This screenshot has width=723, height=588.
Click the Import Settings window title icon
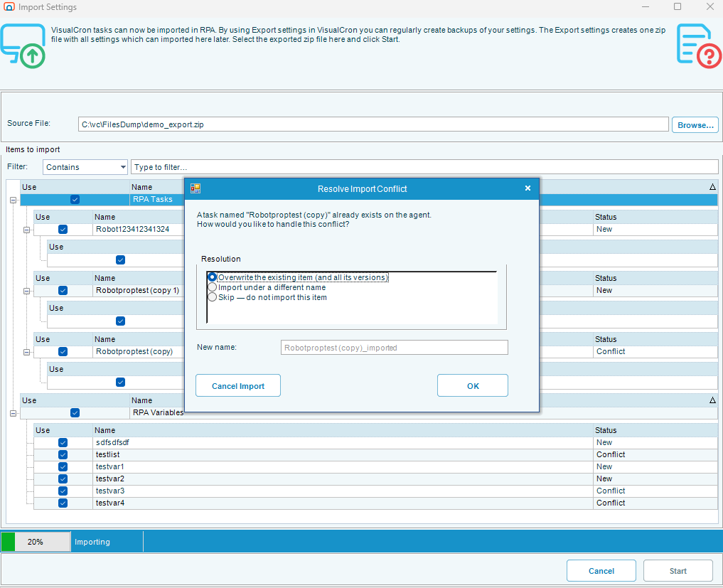point(9,7)
